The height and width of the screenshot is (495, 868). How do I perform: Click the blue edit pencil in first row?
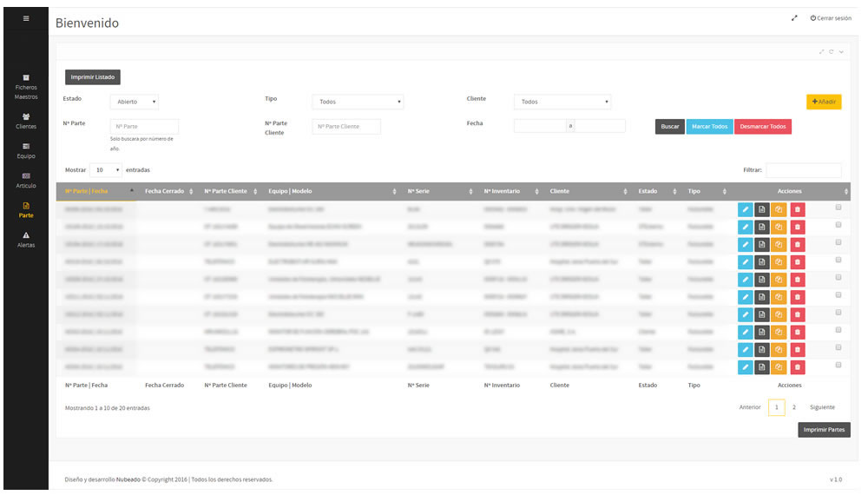(745, 209)
